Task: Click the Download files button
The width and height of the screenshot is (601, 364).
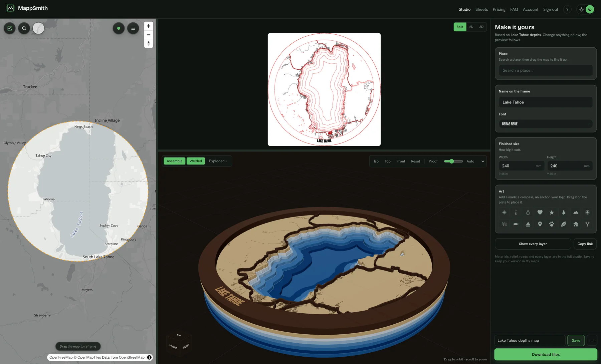Action: pyautogui.click(x=546, y=354)
